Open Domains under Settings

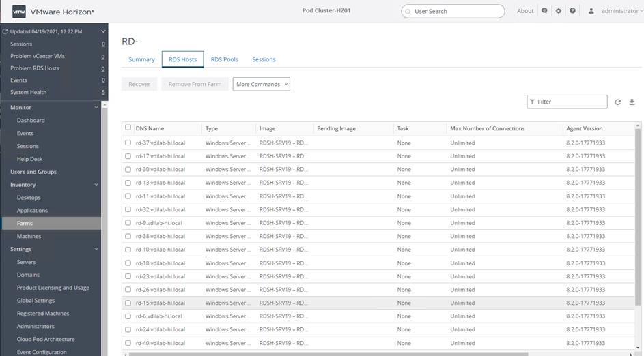[28, 275]
